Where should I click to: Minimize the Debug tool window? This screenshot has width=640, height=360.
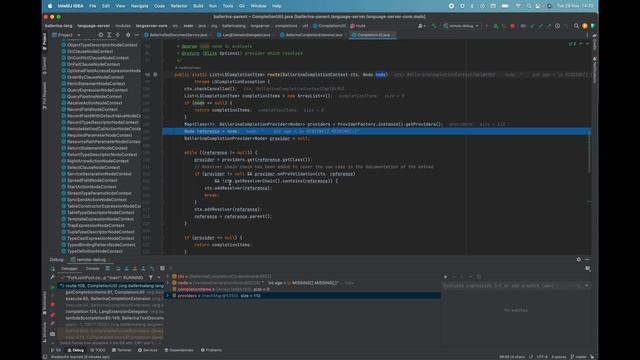pyautogui.click(x=587, y=260)
